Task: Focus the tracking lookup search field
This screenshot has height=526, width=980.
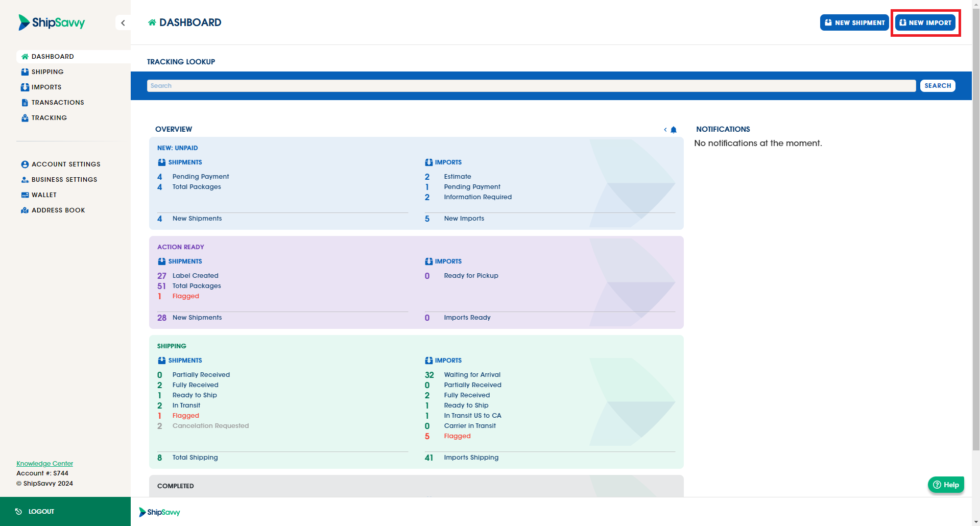Action: tap(531, 86)
